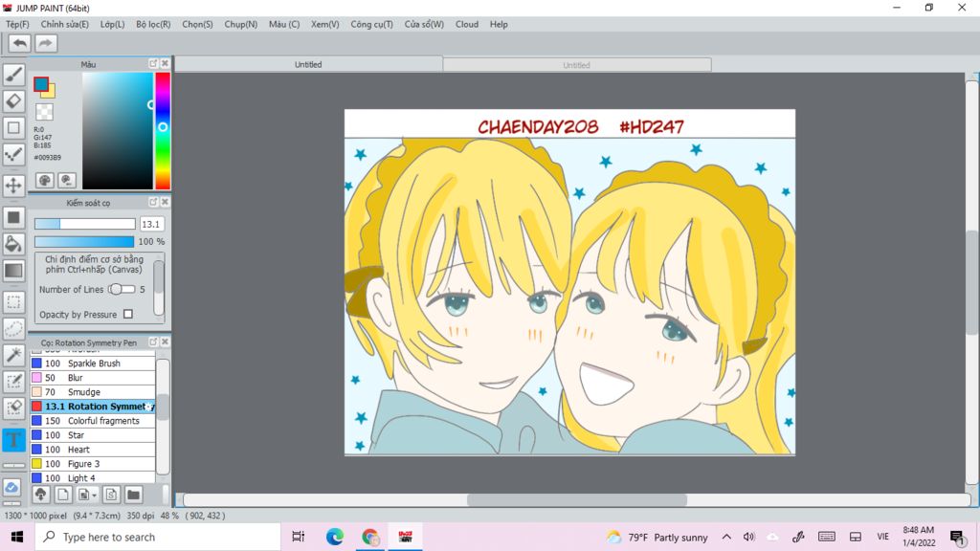Open the Chụp(N) menu
The width and height of the screenshot is (980, 551).
point(240,24)
